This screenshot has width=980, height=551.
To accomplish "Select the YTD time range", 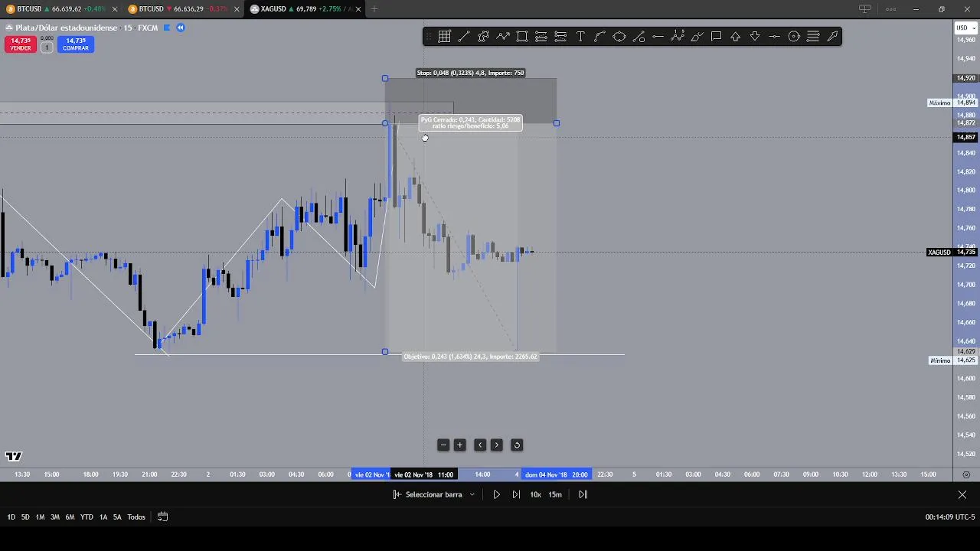I will pyautogui.click(x=87, y=517).
